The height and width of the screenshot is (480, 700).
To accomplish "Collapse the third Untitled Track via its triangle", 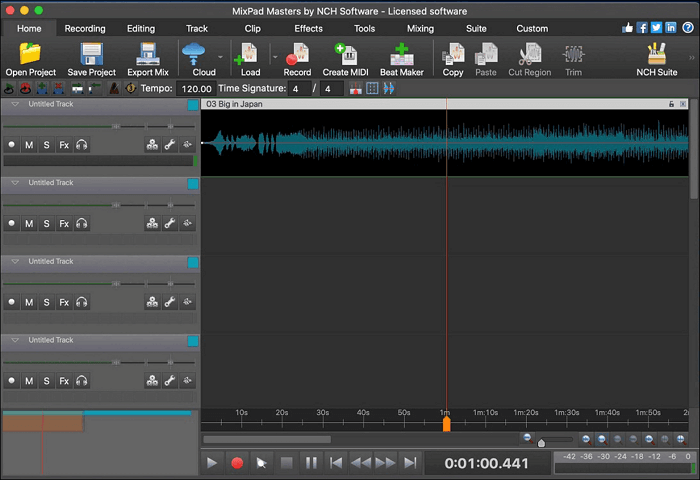I will point(15,261).
